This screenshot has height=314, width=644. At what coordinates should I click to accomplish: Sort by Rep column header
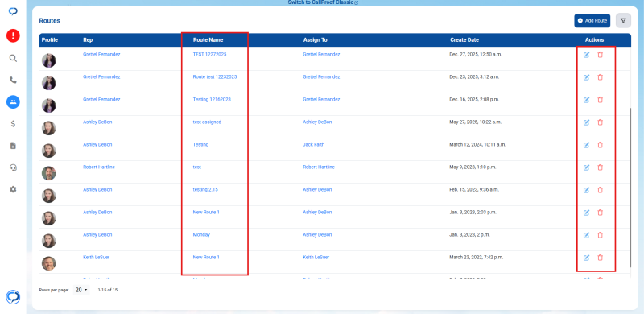click(x=88, y=40)
